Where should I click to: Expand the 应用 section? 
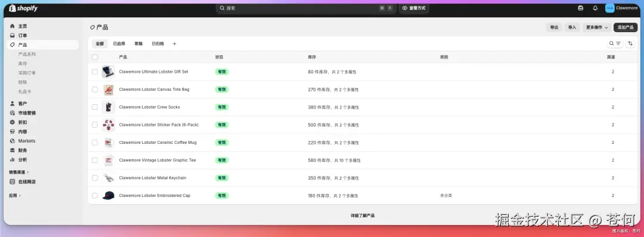(15, 195)
